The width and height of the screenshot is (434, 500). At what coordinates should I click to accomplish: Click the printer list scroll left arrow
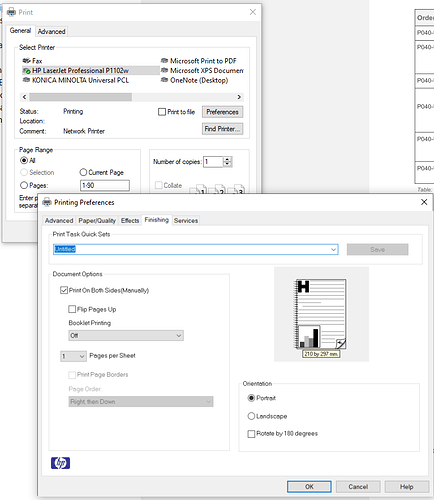coord(24,97)
